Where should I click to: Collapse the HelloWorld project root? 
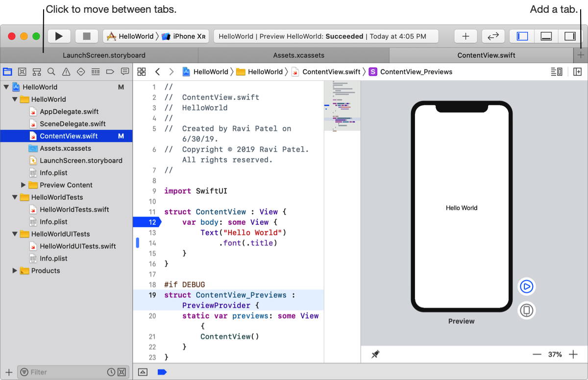coord(6,87)
